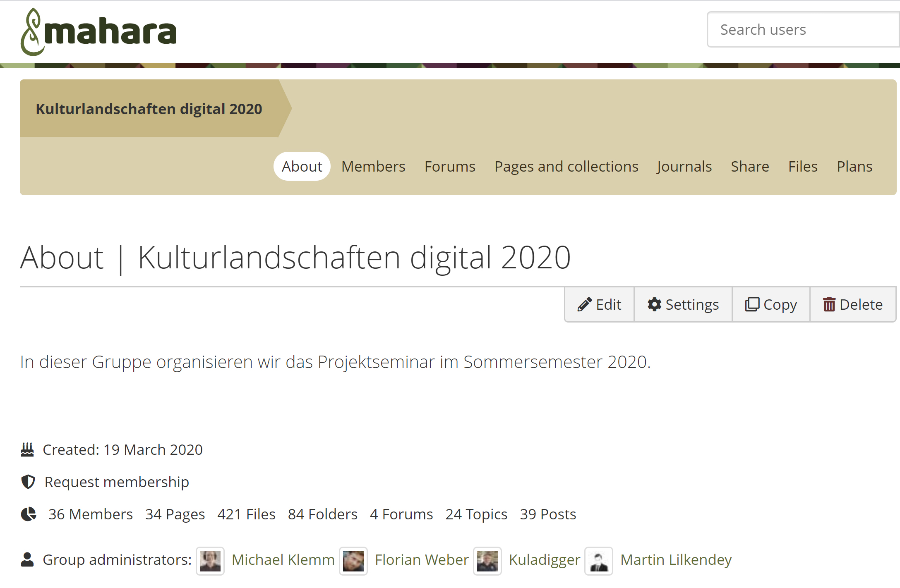The width and height of the screenshot is (900, 588).
Task: Switch to the Forums tab
Action: coord(450,167)
